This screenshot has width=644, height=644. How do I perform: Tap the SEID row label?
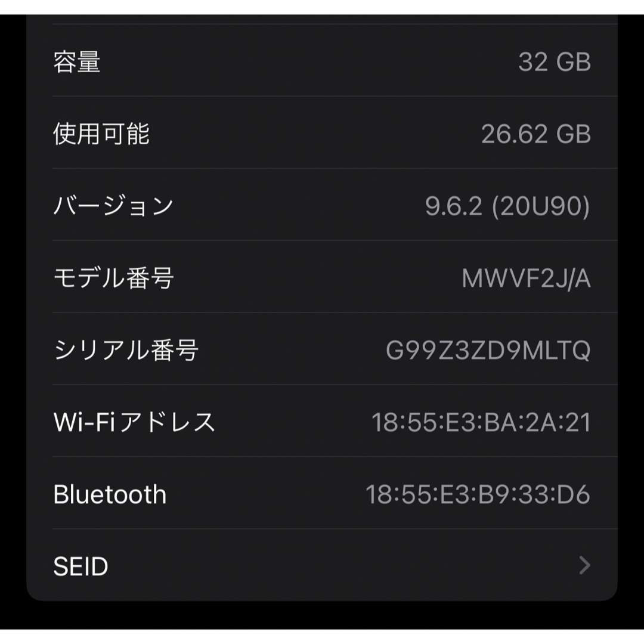(x=81, y=566)
